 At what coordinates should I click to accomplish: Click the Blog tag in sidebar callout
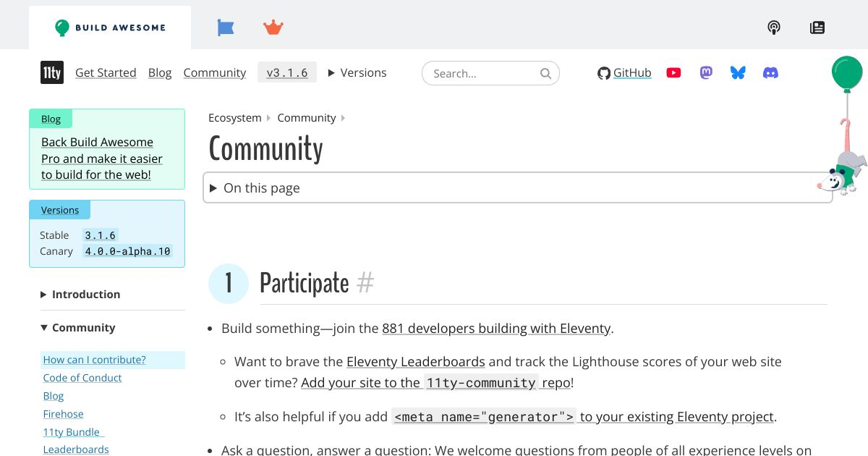[x=51, y=119]
